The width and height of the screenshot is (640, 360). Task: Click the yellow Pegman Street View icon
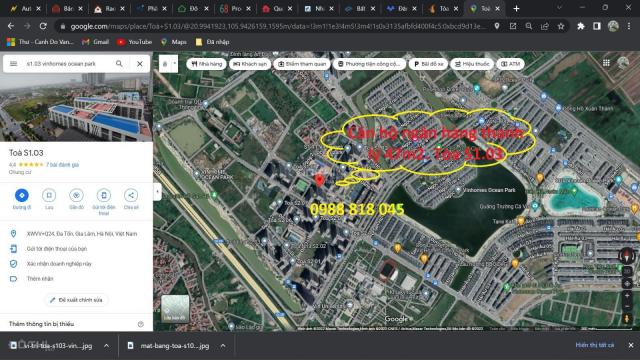627,318
